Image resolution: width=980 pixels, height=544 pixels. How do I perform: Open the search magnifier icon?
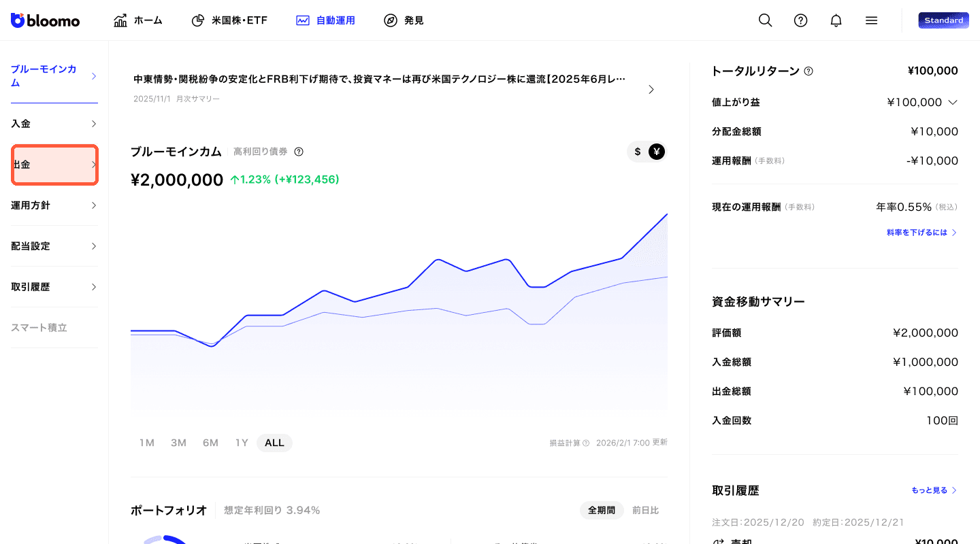[766, 20]
